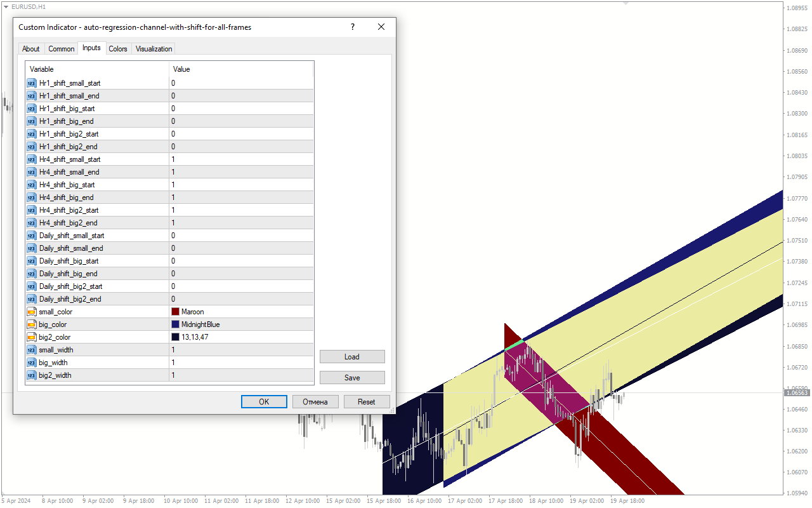Select the Hr1_shift_big_end value cell
Viewport: 812px width, 508px height.
(x=241, y=121)
